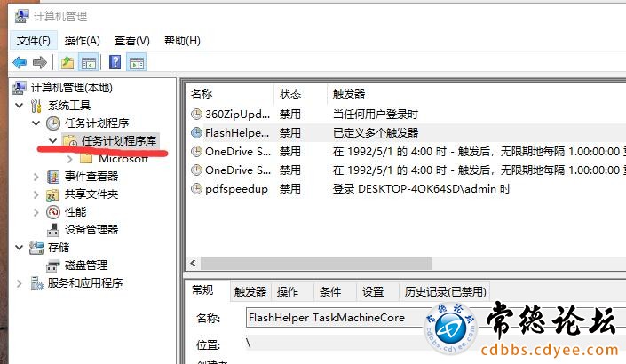Select the first OneDrive S... task row

[406, 151]
